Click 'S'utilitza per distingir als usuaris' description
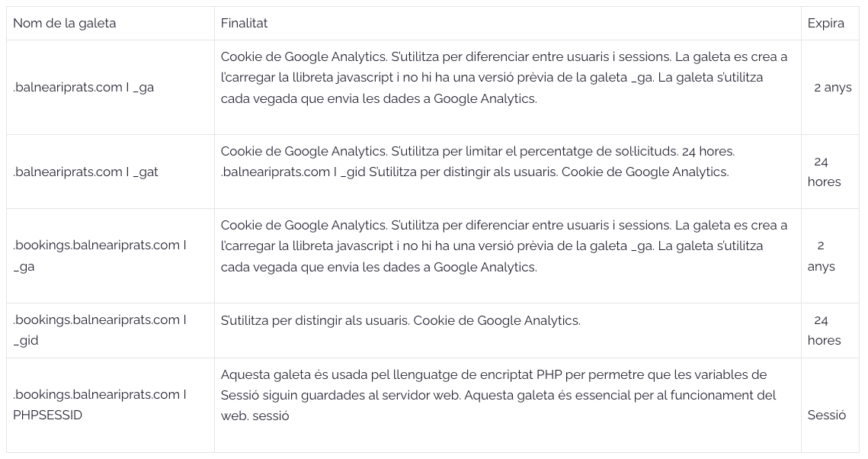 click(x=400, y=320)
